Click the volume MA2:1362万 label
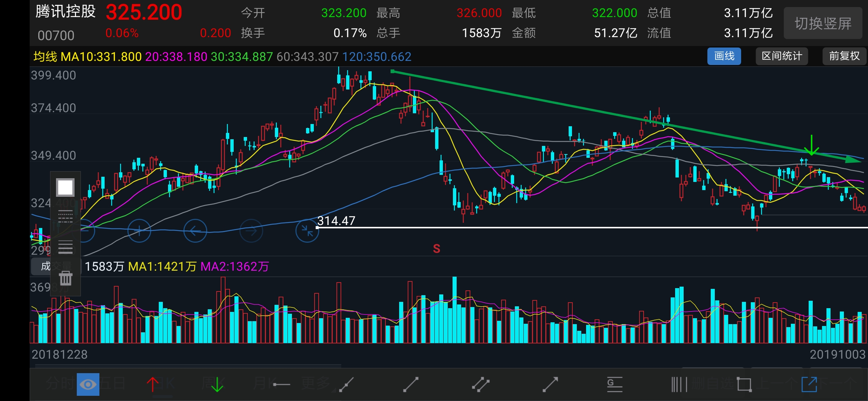This screenshot has height=401, width=868. [x=235, y=267]
